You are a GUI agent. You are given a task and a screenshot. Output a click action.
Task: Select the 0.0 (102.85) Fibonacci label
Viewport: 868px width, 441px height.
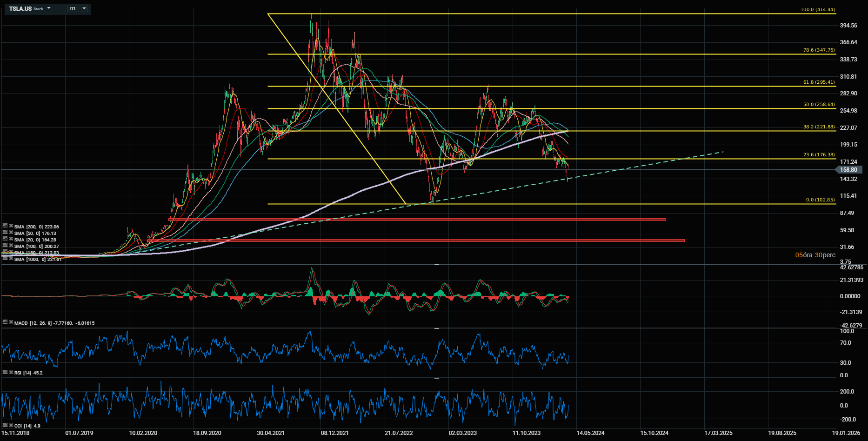pyautogui.click(x=820, y=200)
